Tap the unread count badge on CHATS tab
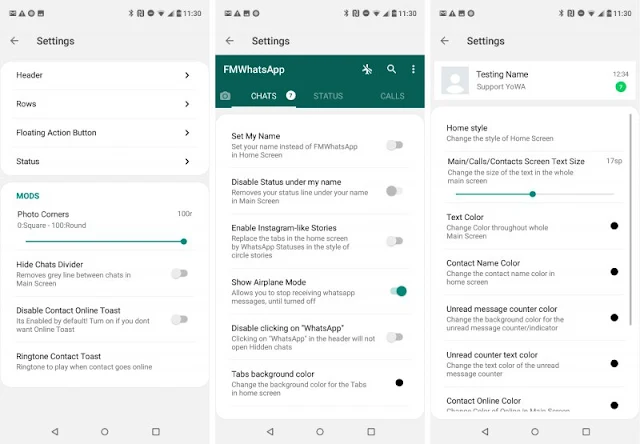 pyautogui.click(x=291, y=95)
